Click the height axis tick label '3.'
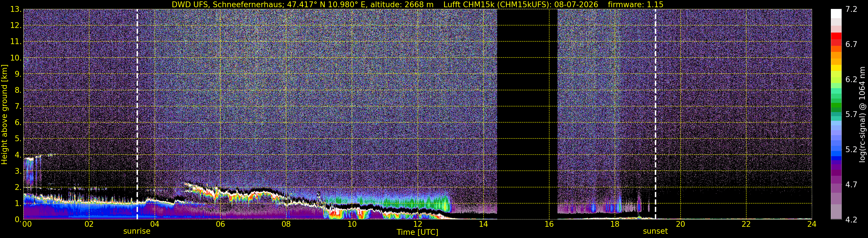The height and width of the screenshot is (238, 868). click(x=18, y=171)
